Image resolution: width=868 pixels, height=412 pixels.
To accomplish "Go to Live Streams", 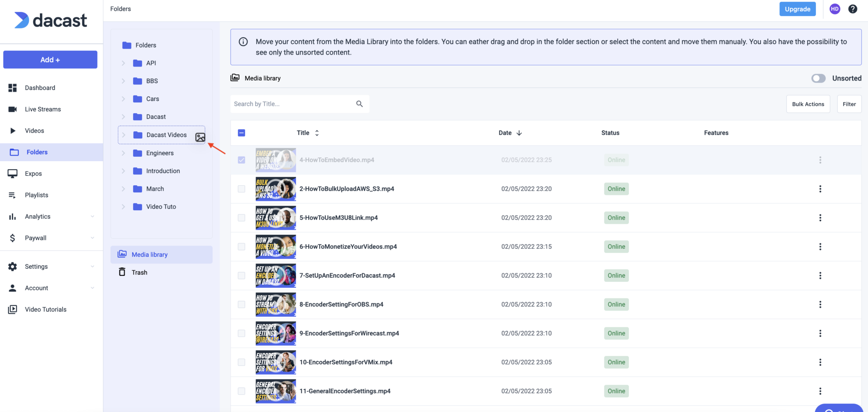I will pos(51,109).
